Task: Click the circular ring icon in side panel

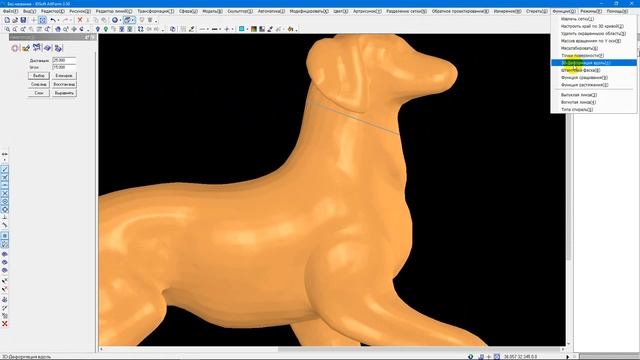Action: 15,48
